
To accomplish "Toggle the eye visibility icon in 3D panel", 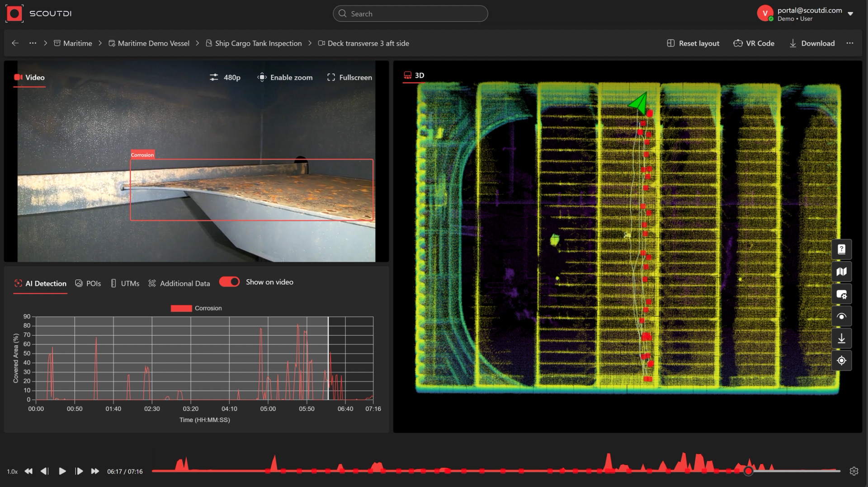I will (841, 316).
